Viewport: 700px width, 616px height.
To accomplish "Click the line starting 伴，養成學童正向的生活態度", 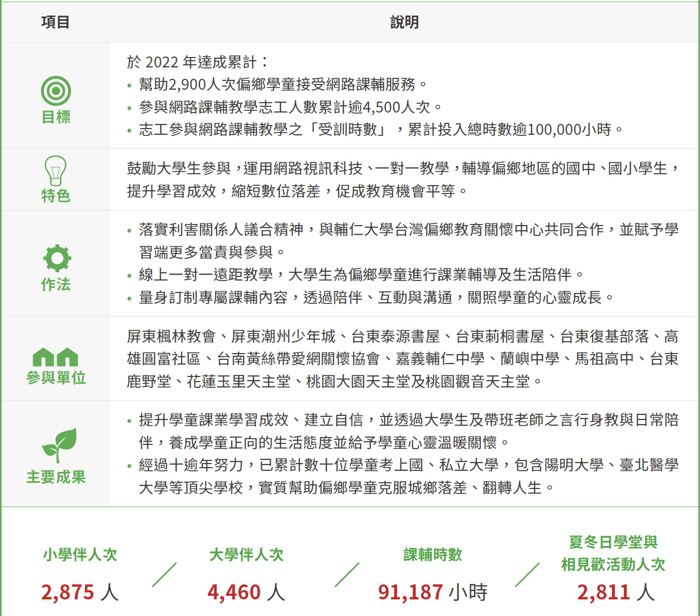I will click(325, 443).
